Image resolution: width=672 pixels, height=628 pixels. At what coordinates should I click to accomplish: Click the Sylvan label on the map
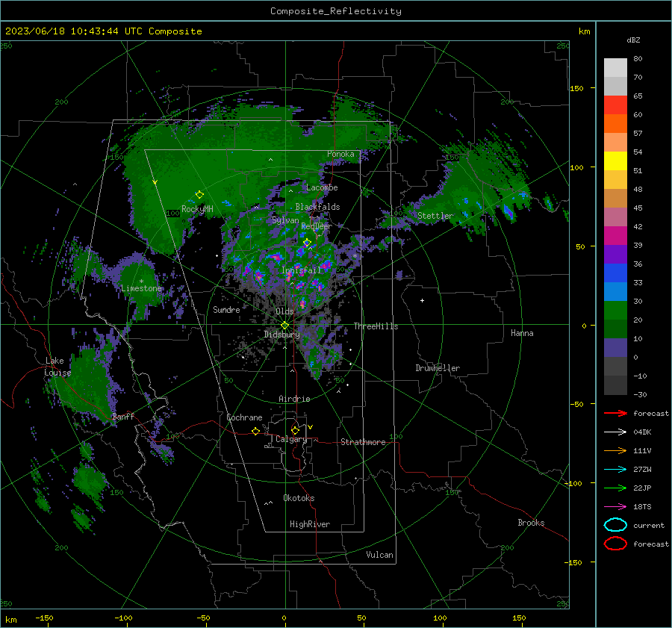[x=285, y=220]
